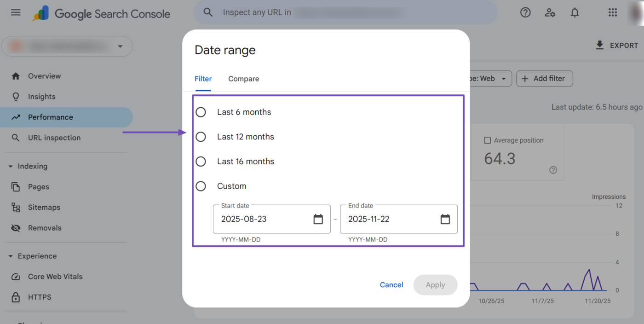Collapse the Indexing sidebar section
This screenshot has width=644, height=324.
[11, 166]
